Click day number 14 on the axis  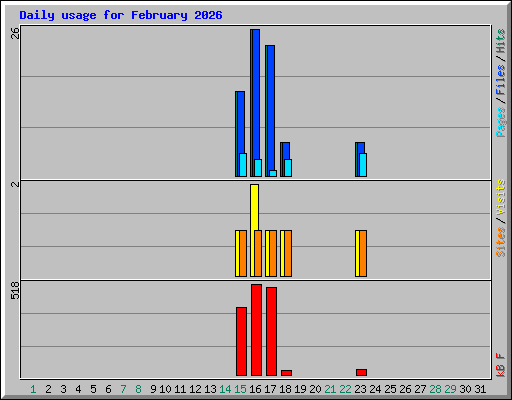click(x=225, y=389)
